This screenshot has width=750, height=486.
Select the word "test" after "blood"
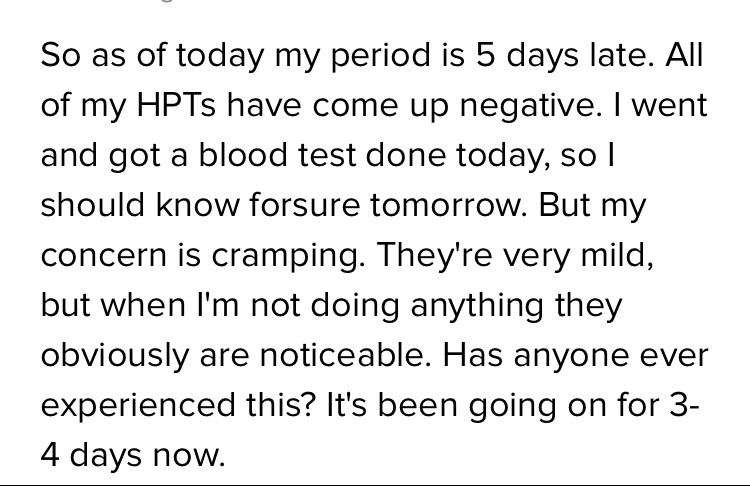coord(327,156)
